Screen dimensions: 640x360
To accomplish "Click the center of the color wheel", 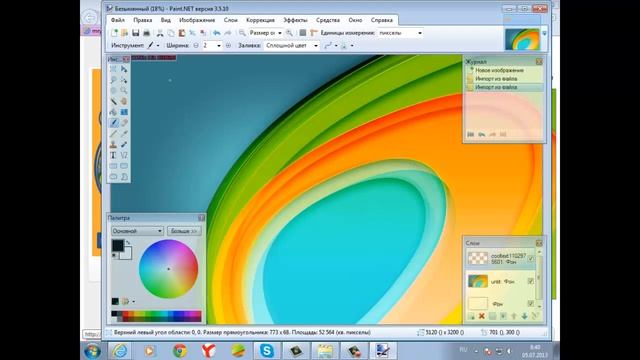I will coord(169,269).
